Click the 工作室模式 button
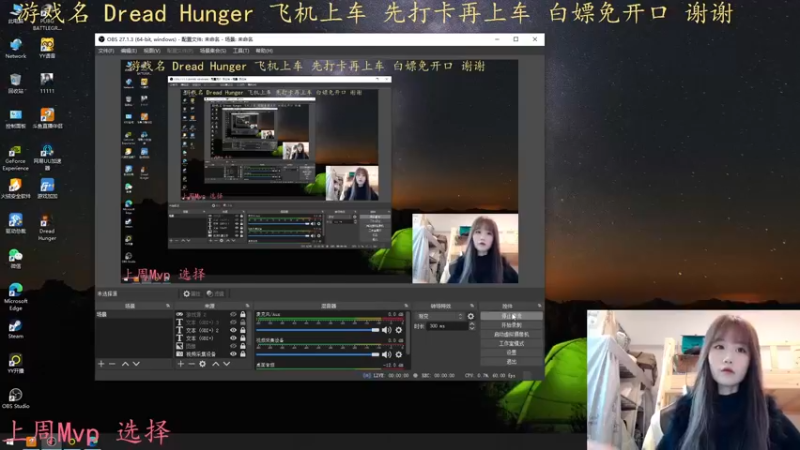 (511, 344)
